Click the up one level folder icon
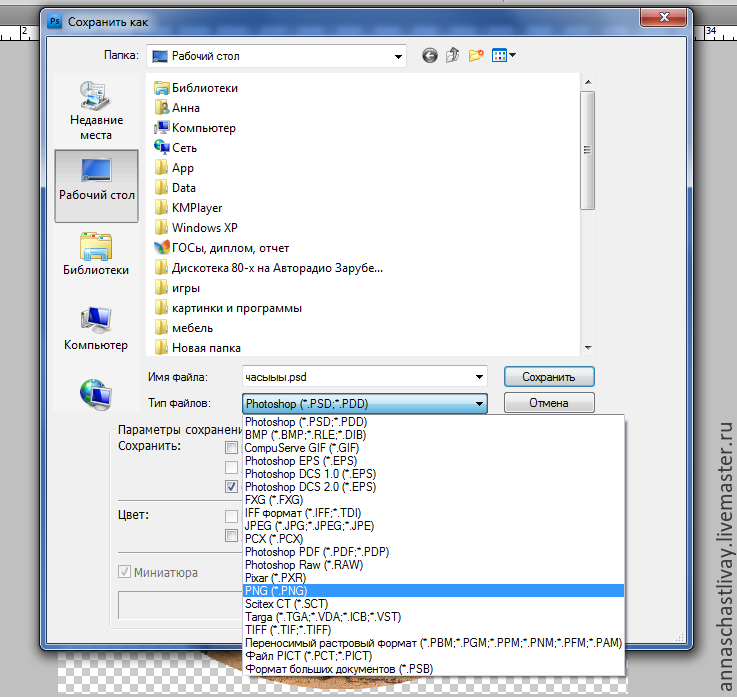Viewport: 737px width, 697px height. coord(453,55)
